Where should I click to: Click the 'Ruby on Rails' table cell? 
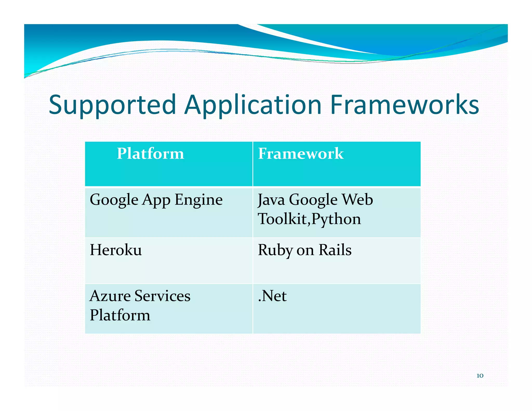point(304,250)
